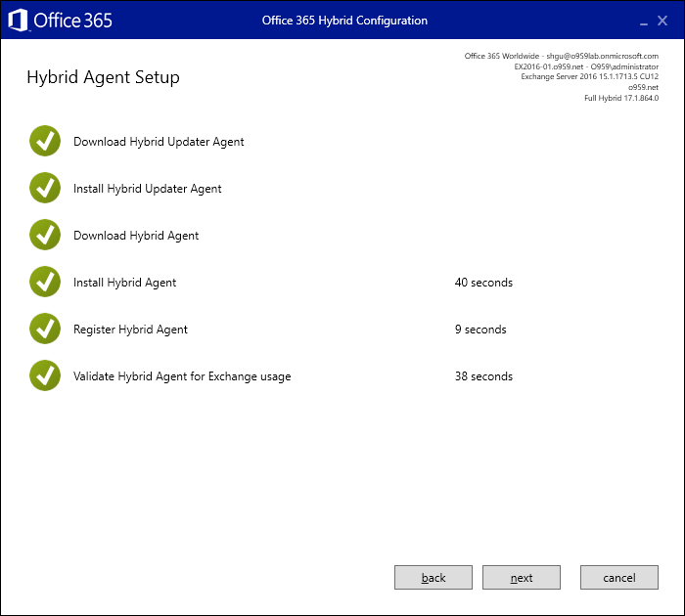Click checkmark icon beside Download Hybrid Updater Agent
Viewport: 685px width, 616px height.
click(x=45, y=141)
